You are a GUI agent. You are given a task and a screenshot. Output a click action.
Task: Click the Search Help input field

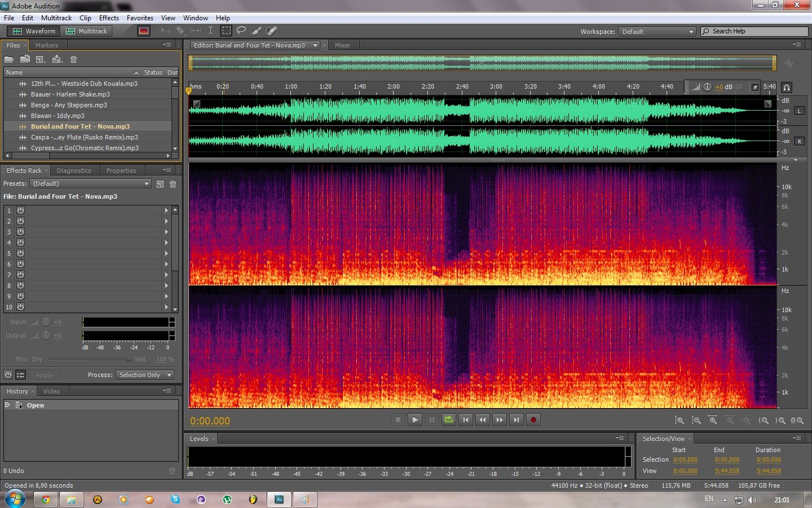[x=754, y=31]
